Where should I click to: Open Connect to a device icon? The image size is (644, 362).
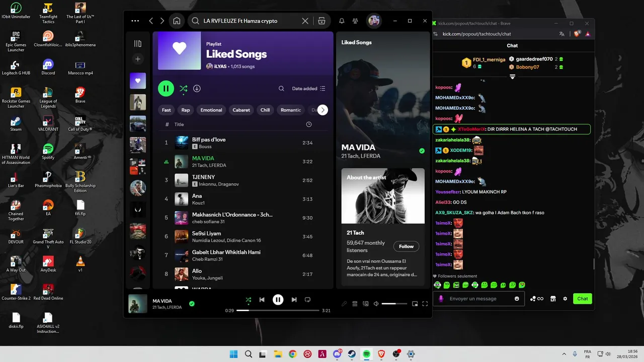pyautogui.click(x=366, y=304)
